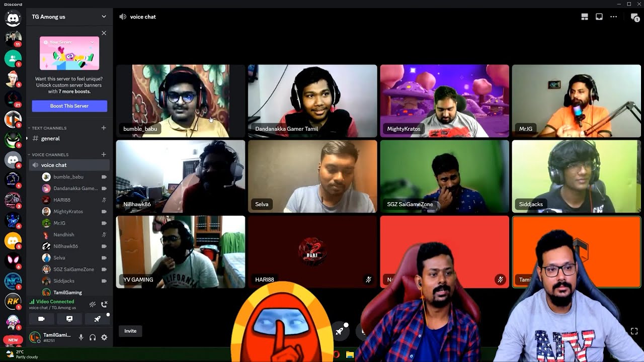Focus Selva video tile
Screen dimensions: 644x362
pyautogui.click(x=312, y=176)
